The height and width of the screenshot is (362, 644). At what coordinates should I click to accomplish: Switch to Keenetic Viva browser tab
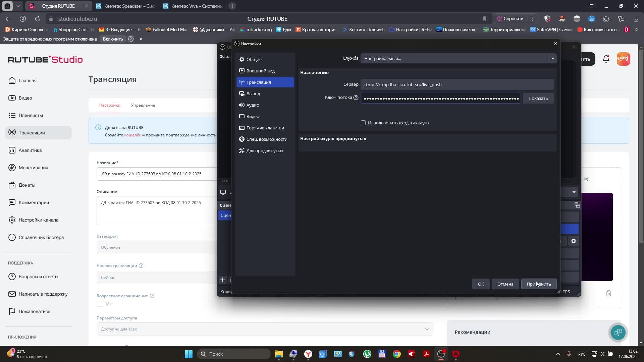coord(193,6)
